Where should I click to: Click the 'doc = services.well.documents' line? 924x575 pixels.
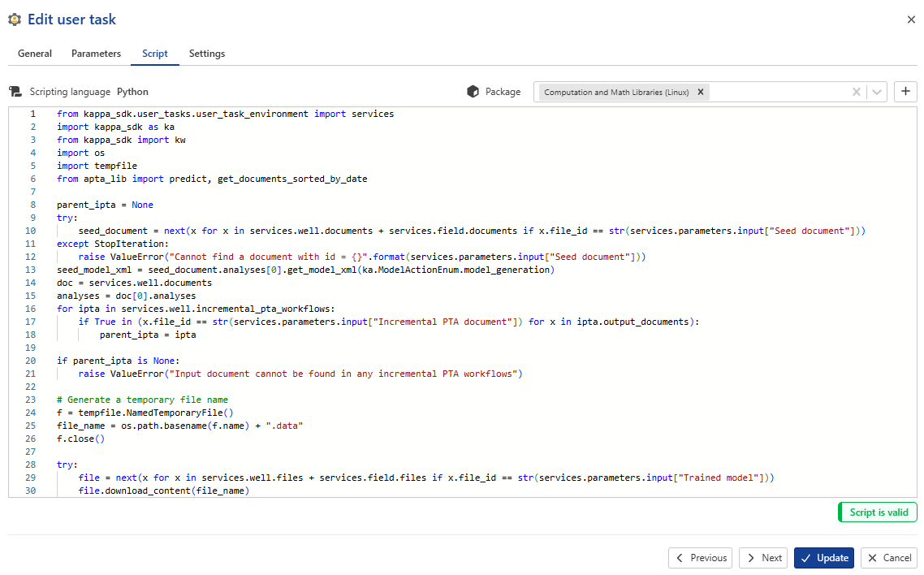(134, 283)
